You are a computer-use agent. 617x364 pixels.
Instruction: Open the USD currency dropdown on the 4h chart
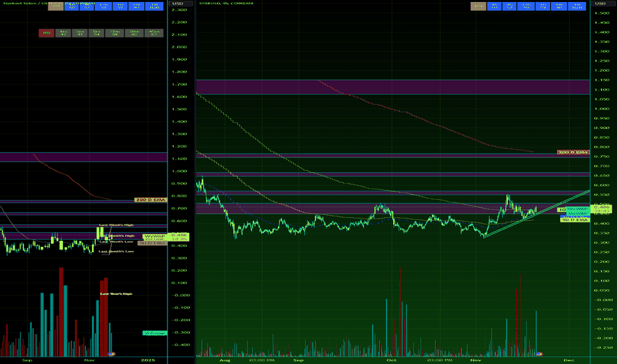pyautogui.click(x=600, y=5)
